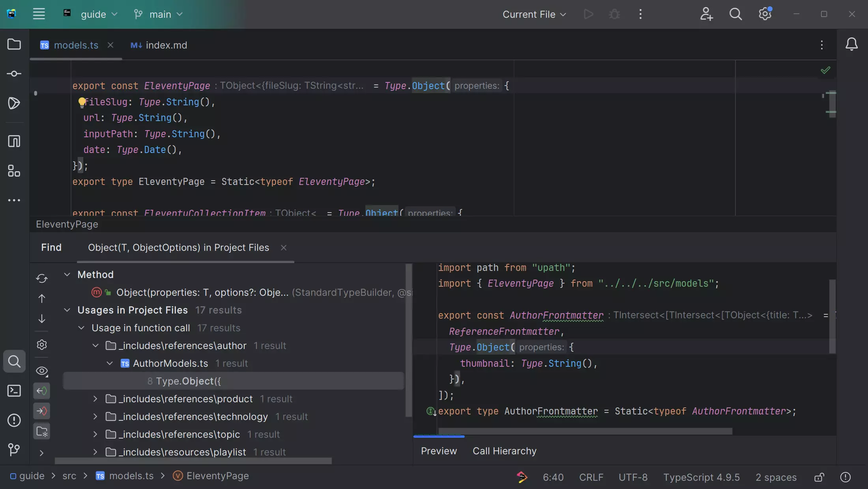Click the CRLF line separator status
This screenshot has height=489, width=868.
(x=591, y=477)
